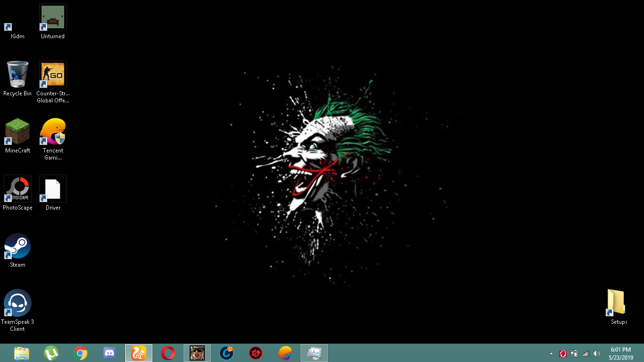Launch Opera browser from the taskbar
This screenshot has height=362, width=644.
tap(168, 353)
